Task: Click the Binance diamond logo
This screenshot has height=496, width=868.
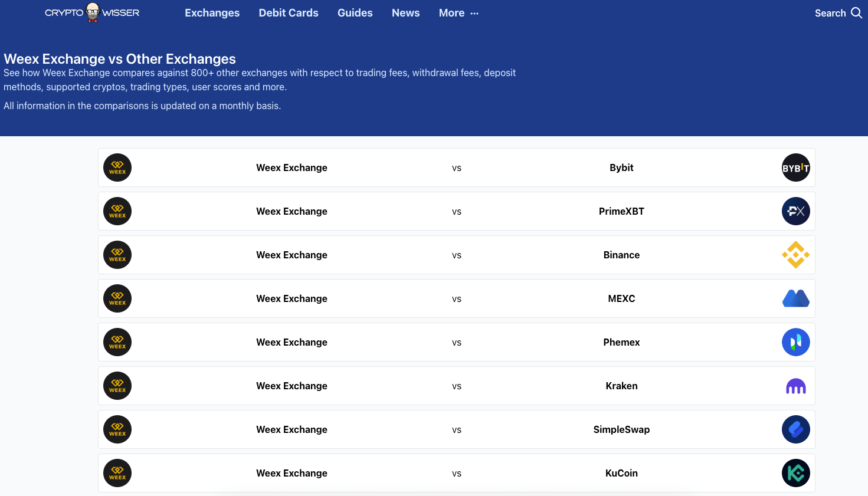Action: [795, 255]
